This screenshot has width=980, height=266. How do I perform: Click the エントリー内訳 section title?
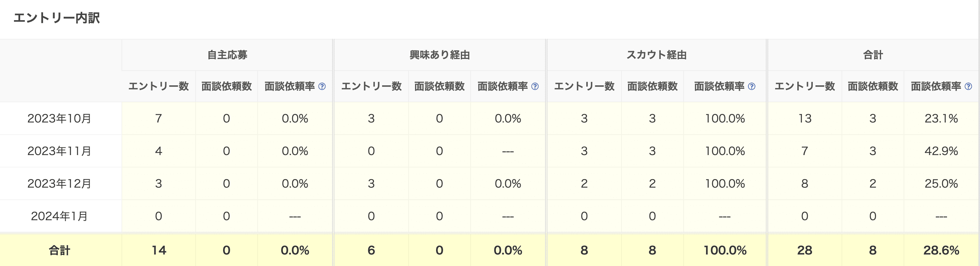(x=57, y=18)
